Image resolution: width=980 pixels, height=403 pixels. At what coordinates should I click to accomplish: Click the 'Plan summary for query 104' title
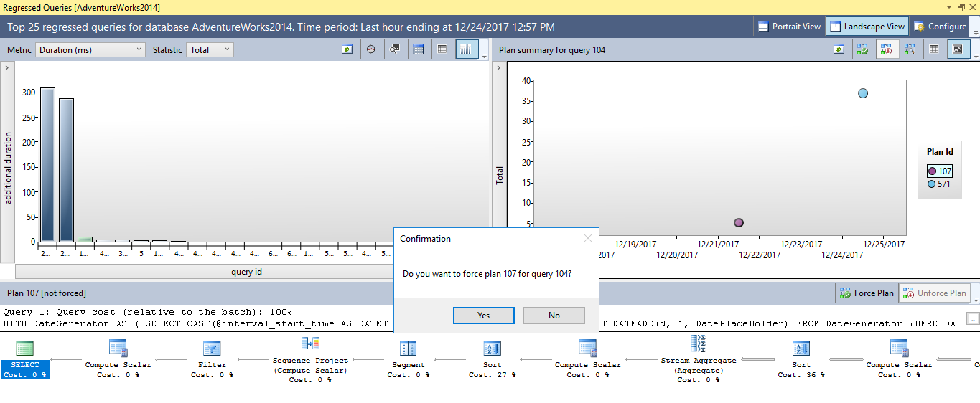(x=552, y=50)
